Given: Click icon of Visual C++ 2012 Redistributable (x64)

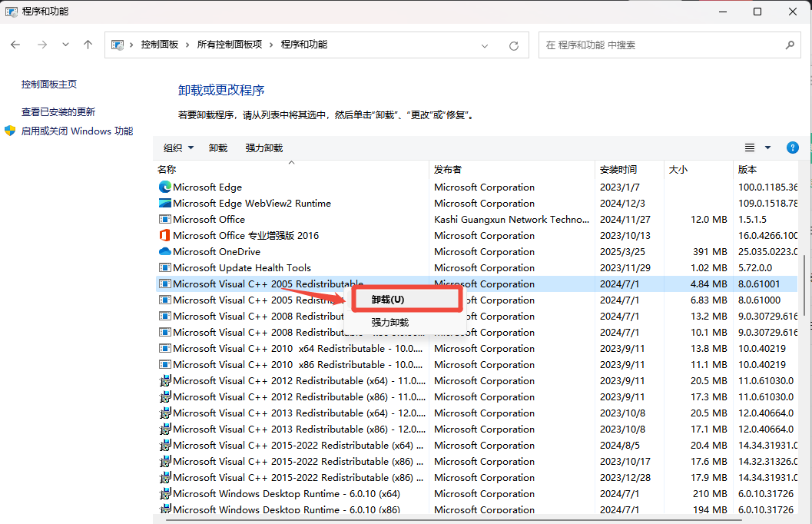Looking at the screenshot, I should pyautogui.click(x=164, y=380).
